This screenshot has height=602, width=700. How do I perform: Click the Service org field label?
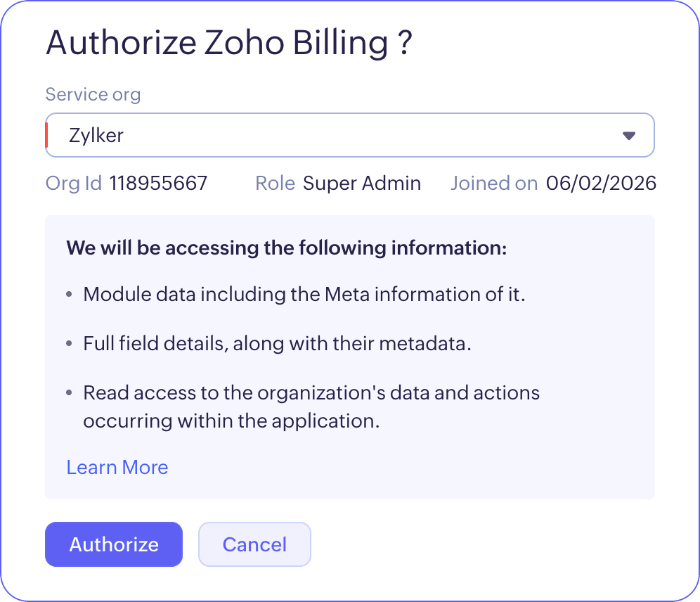coord(93,94)
